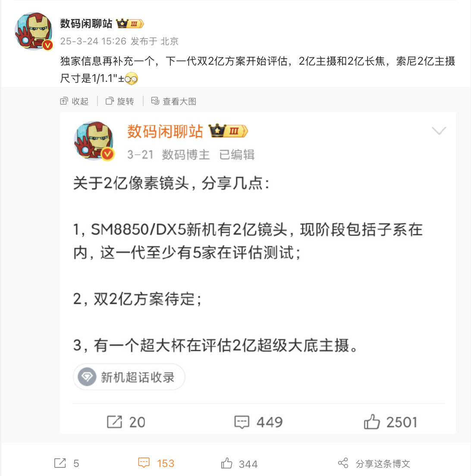The width and height of the screenshot is (471, 476).
Task: Collapse the image with 收起
Action: coord(74,101)
